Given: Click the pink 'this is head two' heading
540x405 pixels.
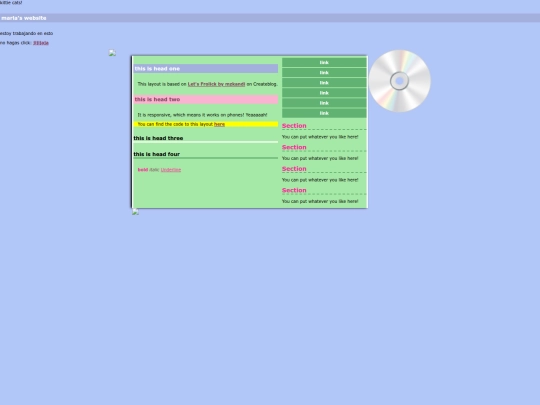Looking at the screenshot, I should click(x=206, y=100).
